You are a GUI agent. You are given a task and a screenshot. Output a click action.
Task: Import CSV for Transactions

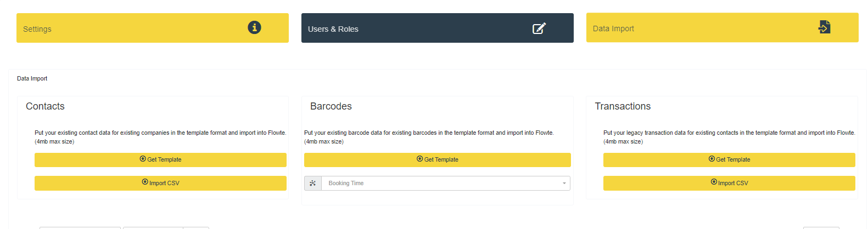(x=729, y=183)
